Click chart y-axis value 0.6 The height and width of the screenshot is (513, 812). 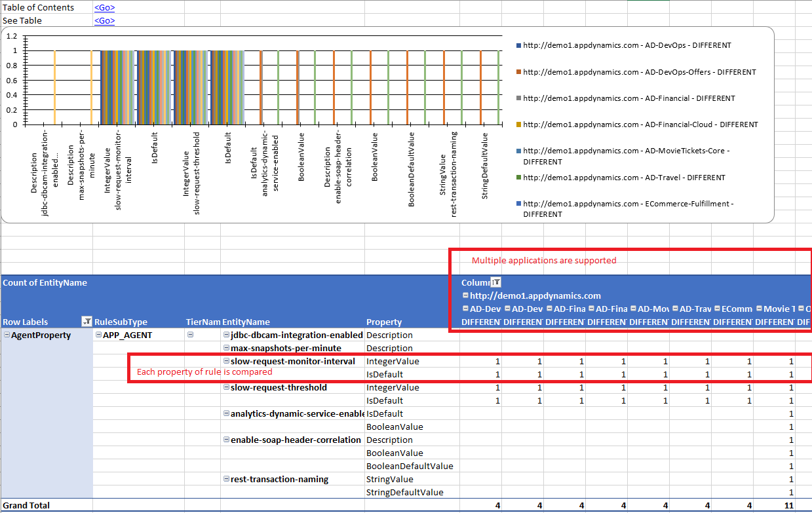[11, 79]
